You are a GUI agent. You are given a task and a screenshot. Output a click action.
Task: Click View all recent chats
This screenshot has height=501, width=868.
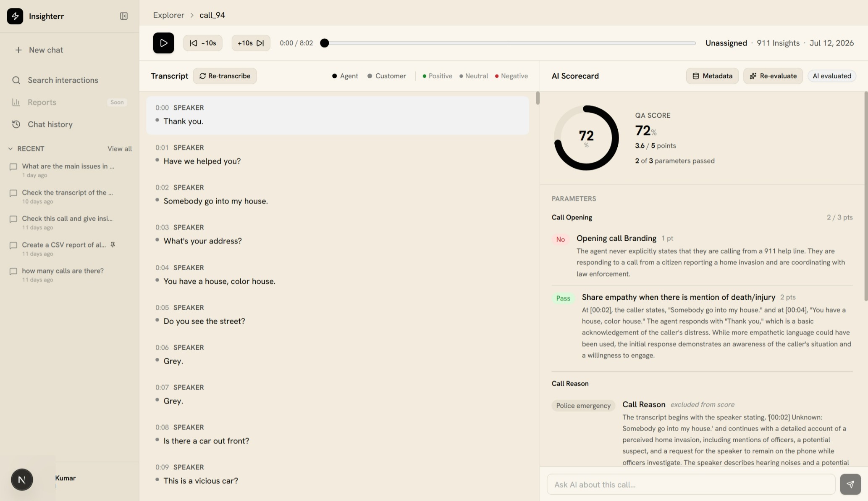tap(119, 149)
